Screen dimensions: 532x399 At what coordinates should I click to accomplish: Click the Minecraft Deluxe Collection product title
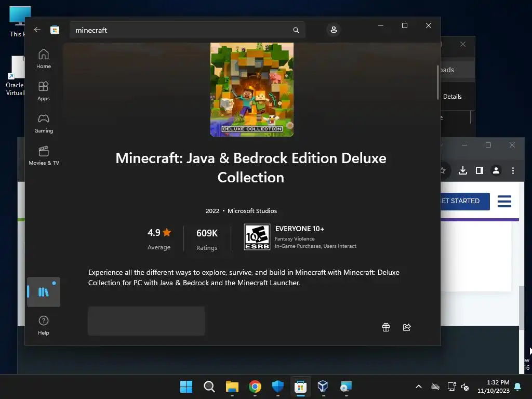point(251,168)
